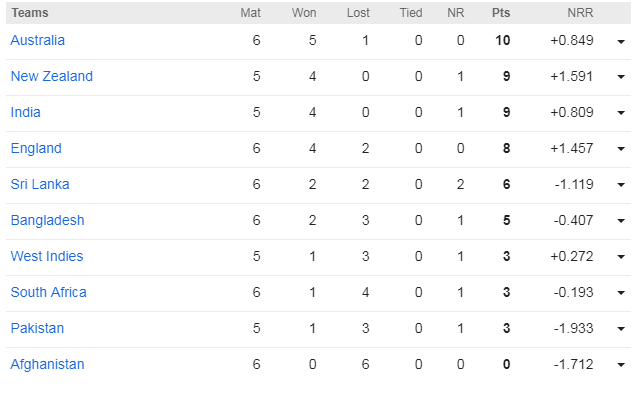Click the West Indies team link
The width and height of the screenshot is (644, 400).
click(x=47, y=257)
